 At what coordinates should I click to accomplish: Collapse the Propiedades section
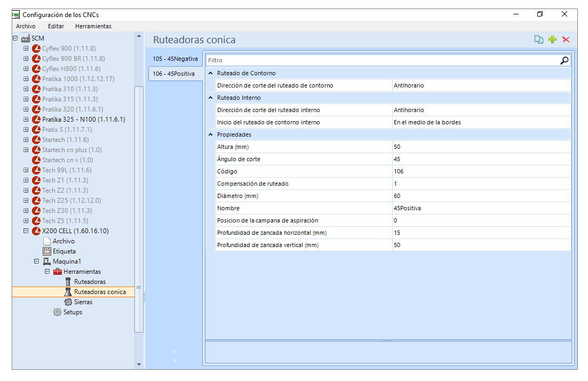point(210,134)
